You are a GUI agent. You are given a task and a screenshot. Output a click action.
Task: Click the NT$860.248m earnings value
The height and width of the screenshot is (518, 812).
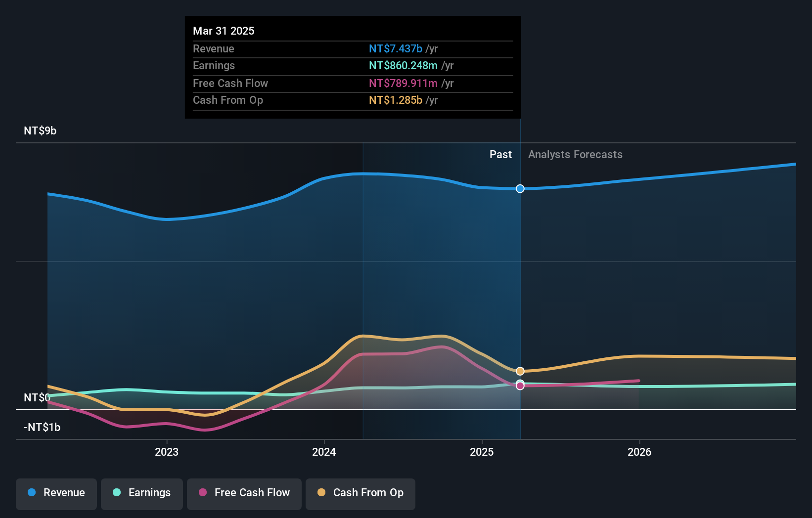tap(403, 65)
